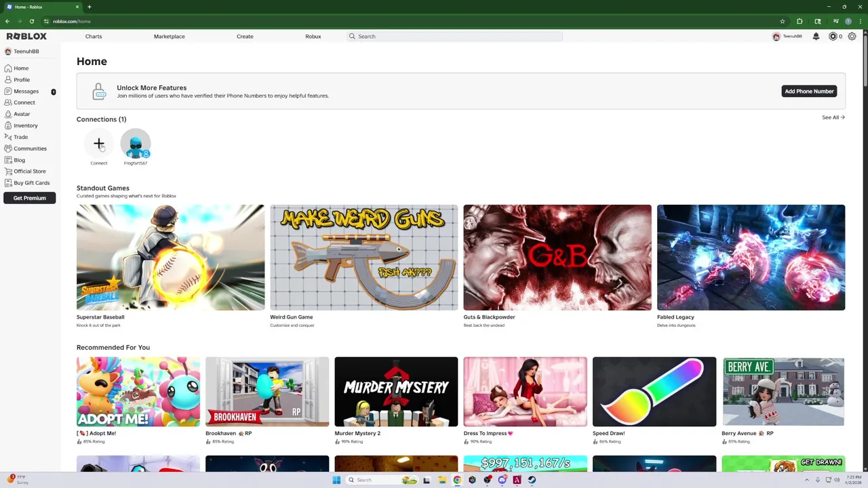Viewport: 868px width, 488px height.
Task: Click the Superstar Baseball title text
Action: click(100, 317)
